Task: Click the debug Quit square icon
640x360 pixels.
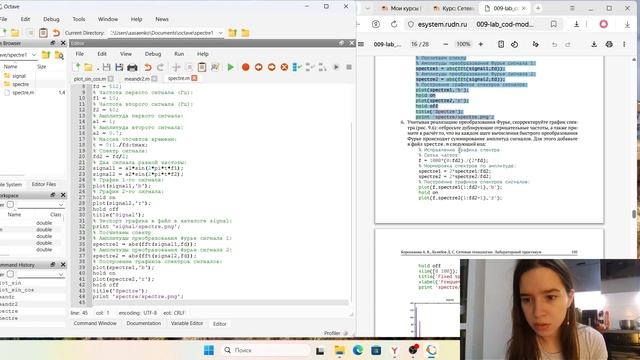Action: click(349, 67)
